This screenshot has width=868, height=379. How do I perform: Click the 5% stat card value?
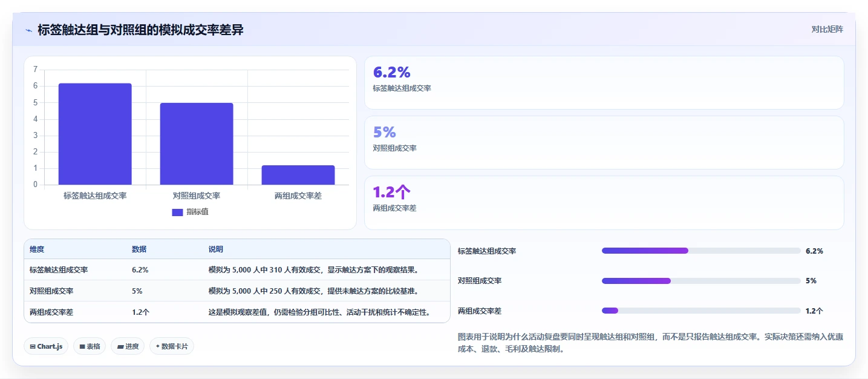[x=385, y=132]
